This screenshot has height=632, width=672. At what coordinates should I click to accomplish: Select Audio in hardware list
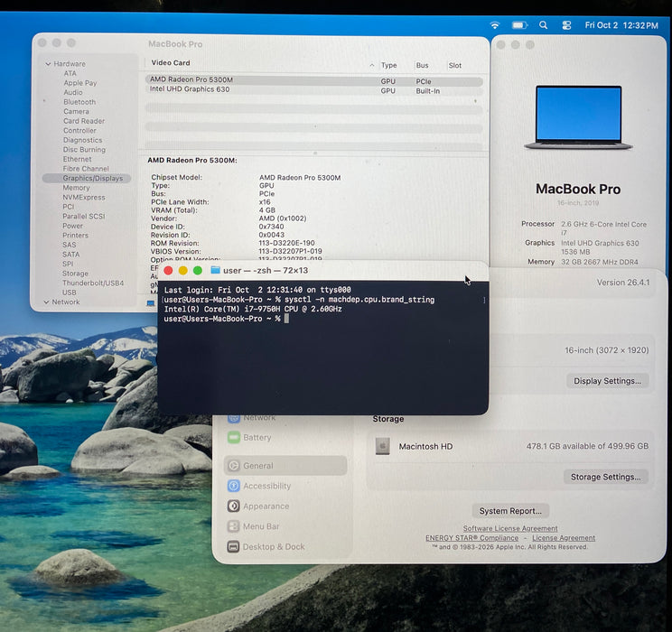(x=73, y=92)
